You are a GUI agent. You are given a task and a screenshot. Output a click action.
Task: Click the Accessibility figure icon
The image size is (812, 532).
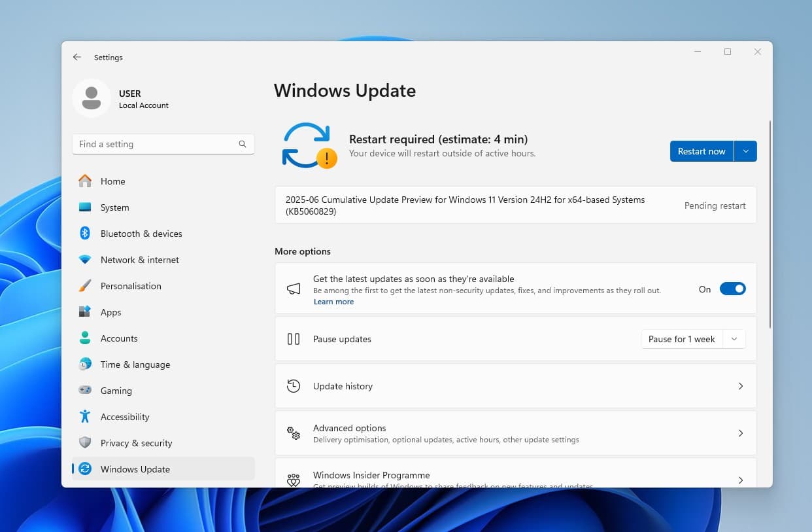click(x=85, y=416)
